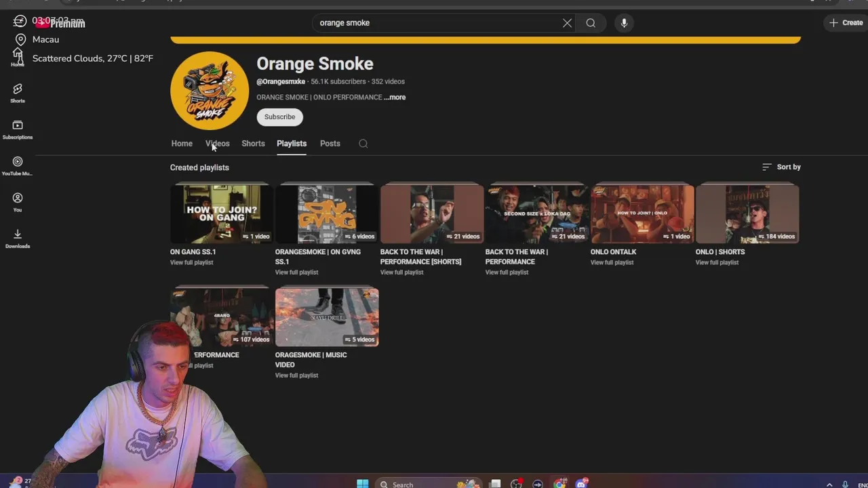868x488 pixels.
Task: Switch to the Videos tab
Action: click(x=218, y=144)
